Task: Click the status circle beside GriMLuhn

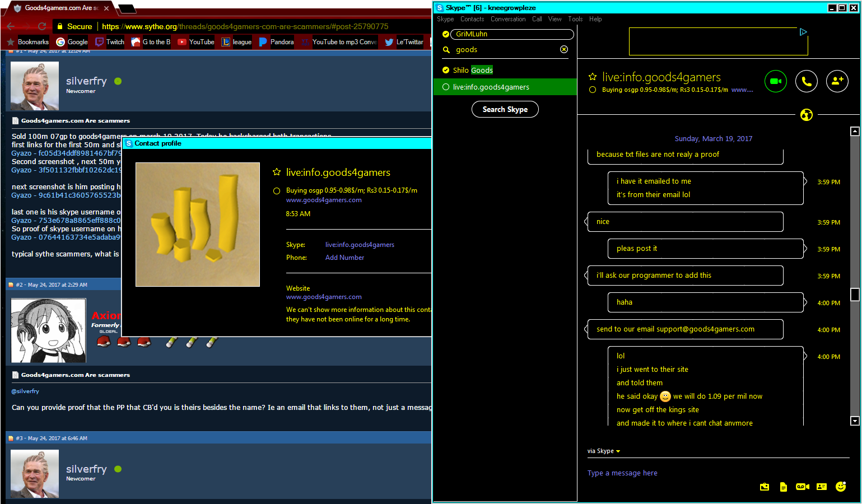Action: click(446, 34)
